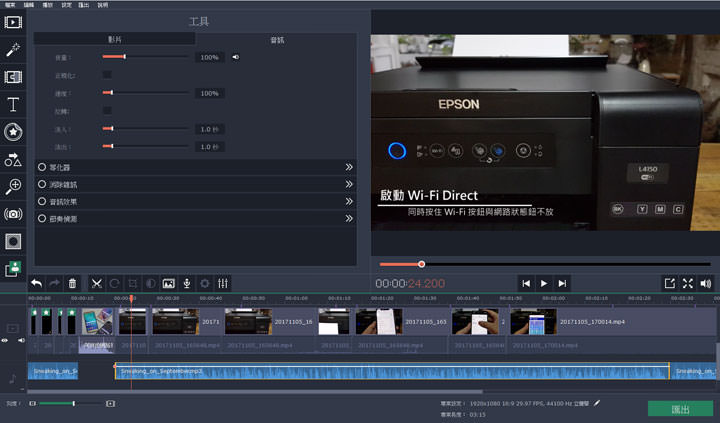Open the Filters magic wand panel

[x=13, y=50]
